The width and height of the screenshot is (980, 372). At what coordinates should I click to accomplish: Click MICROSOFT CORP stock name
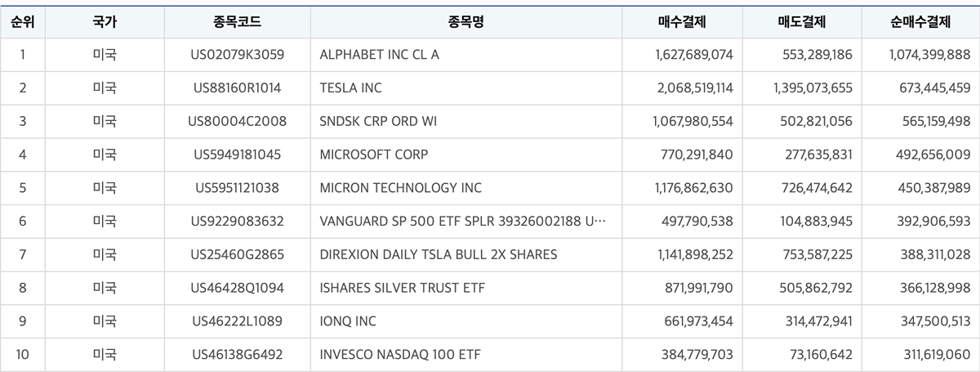tap(374, 155)
